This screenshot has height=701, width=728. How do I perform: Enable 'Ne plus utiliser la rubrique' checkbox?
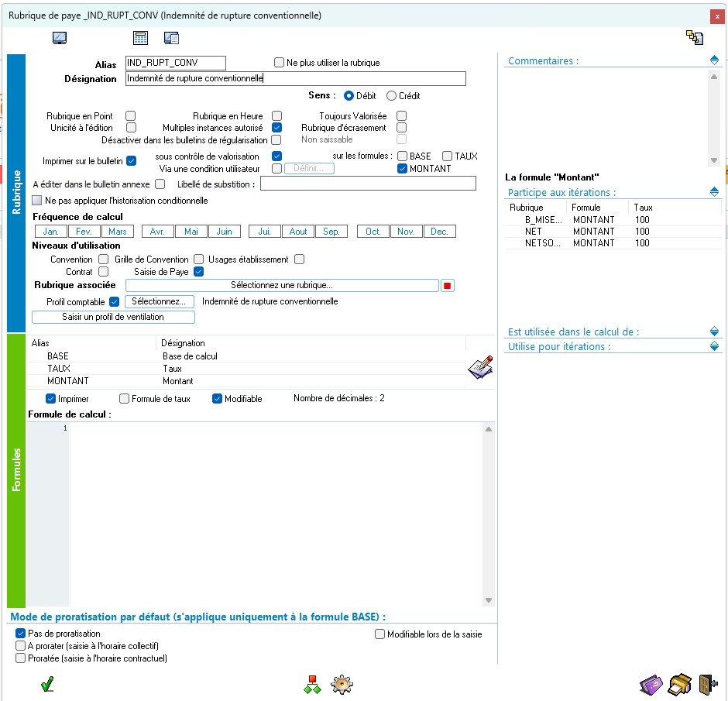(x=280, y=63)
